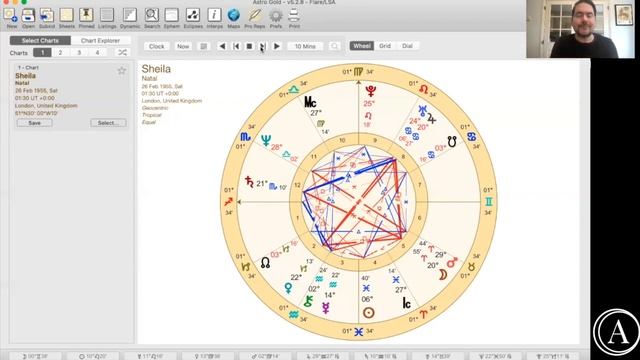This screenshot has width=640, height=360.
Task: Click the Jupiter glyph in Cancer
Action: (431, 118)
